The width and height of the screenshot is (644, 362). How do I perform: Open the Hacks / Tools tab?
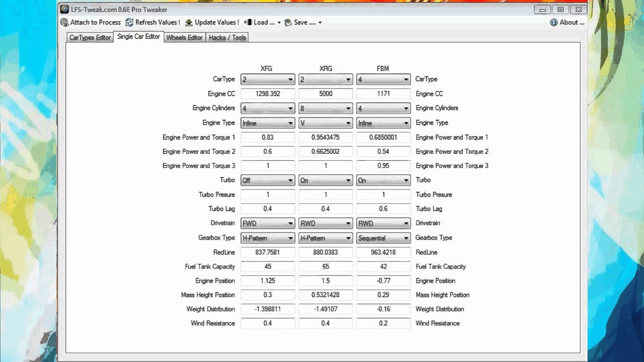(227, 38)
